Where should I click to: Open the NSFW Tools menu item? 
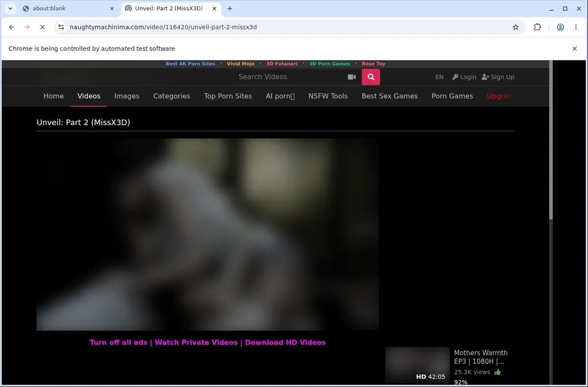click(328, 96)
